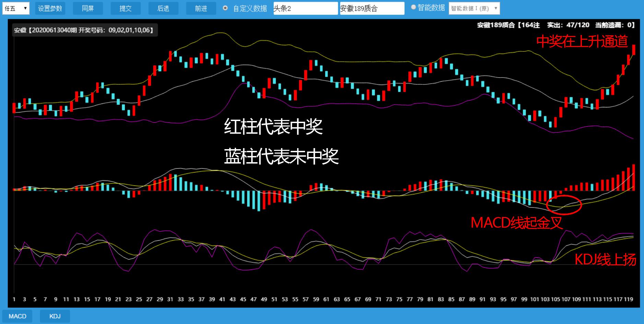Click period 47 on the x-axis

pyautogui.click(x=254, y=299)
